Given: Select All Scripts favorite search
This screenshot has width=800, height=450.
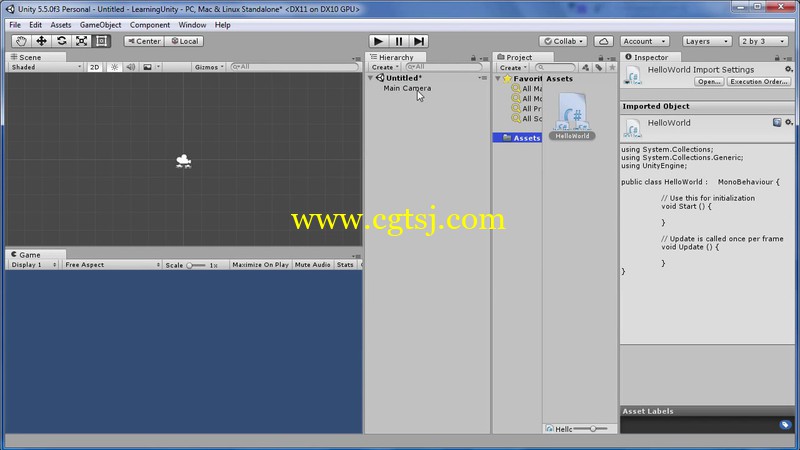Looking at the screenshot, I should coord(527,119).
